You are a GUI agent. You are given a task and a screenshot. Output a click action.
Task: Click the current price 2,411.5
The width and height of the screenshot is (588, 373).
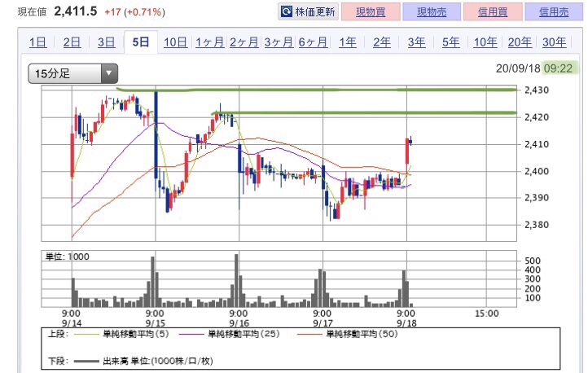tap(76, 11)
